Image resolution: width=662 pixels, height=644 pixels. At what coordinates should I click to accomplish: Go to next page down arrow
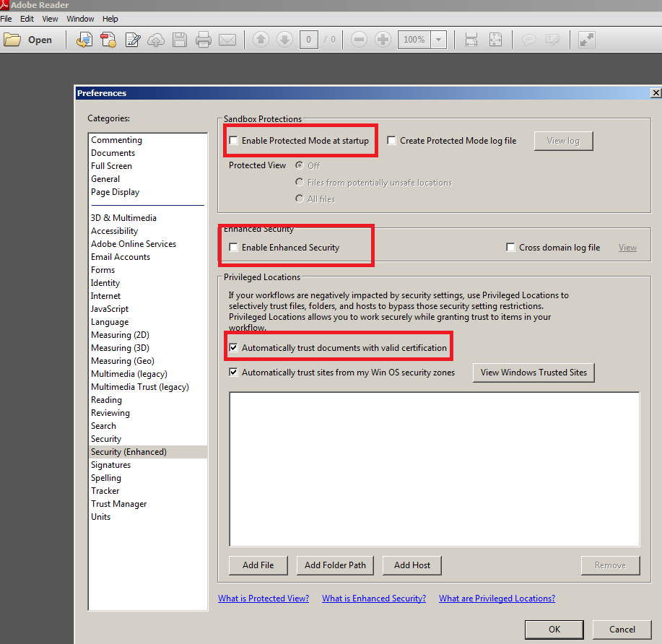tap(284, 40)
